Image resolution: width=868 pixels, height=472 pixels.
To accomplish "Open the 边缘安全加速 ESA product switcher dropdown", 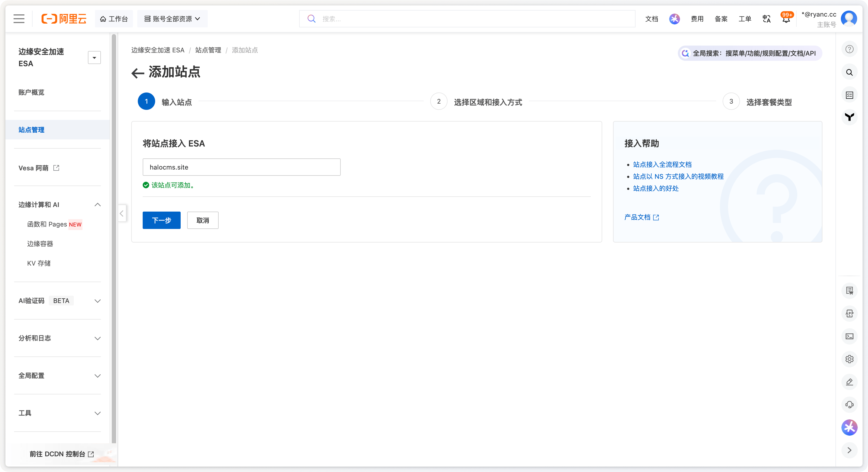I will coord(94,58).
